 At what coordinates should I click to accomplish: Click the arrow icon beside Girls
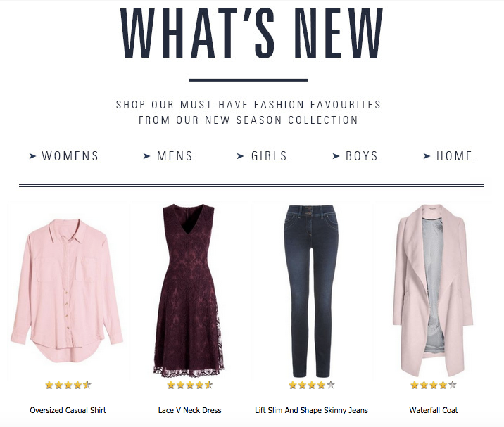pyautogui.click(x=241, y=156)
